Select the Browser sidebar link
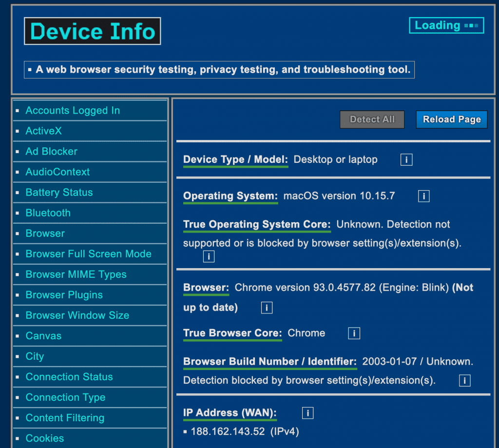This screenshot has width=499, height=448. click(45, 234)
